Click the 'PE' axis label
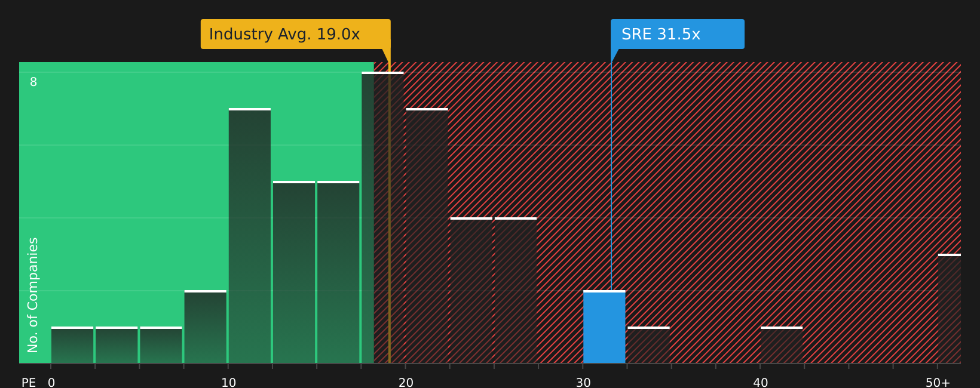The width and height of the screenshot is (980, 388). [29, 383]
